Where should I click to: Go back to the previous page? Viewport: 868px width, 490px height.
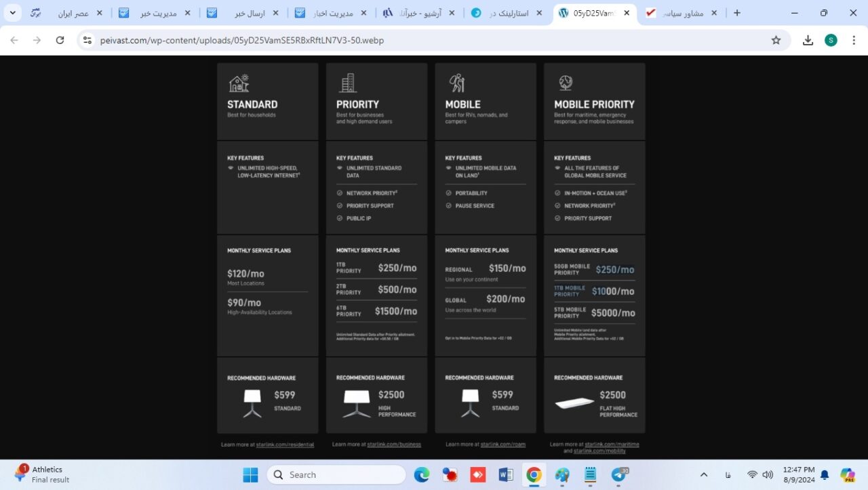[14, 40]
